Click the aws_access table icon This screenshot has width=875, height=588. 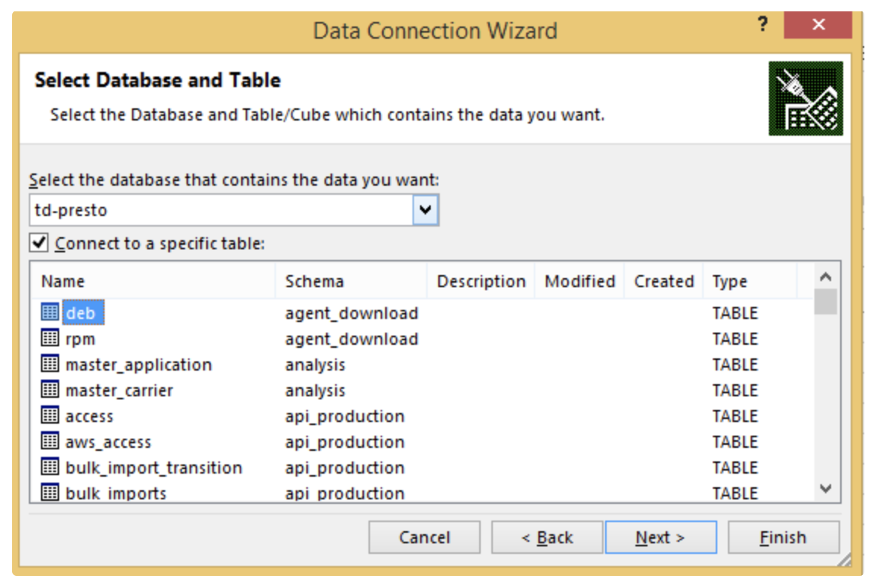point(50,441)
